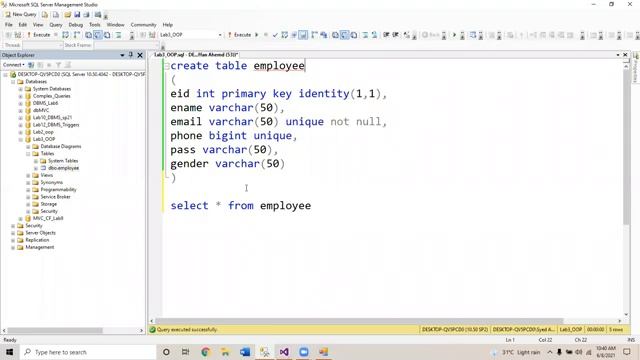
Task: Open Google Chrome from the taskbar
Action: tap(205, 352)
